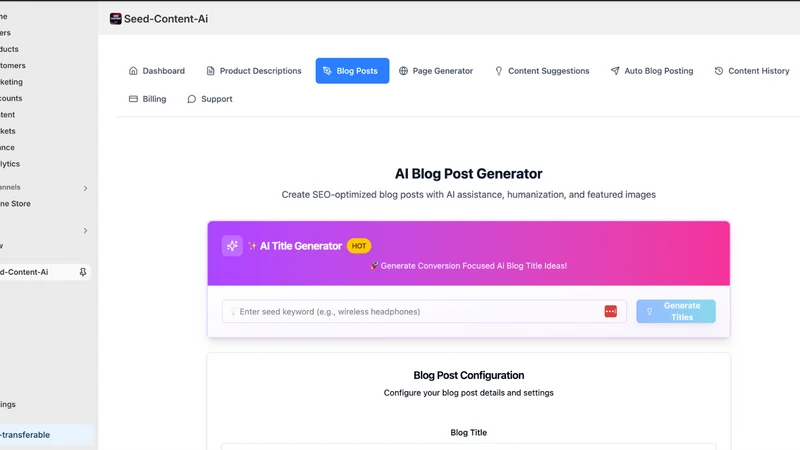800x450 pixels.
Task: Open Finance in the sidebar
Action: coord(7,147)
